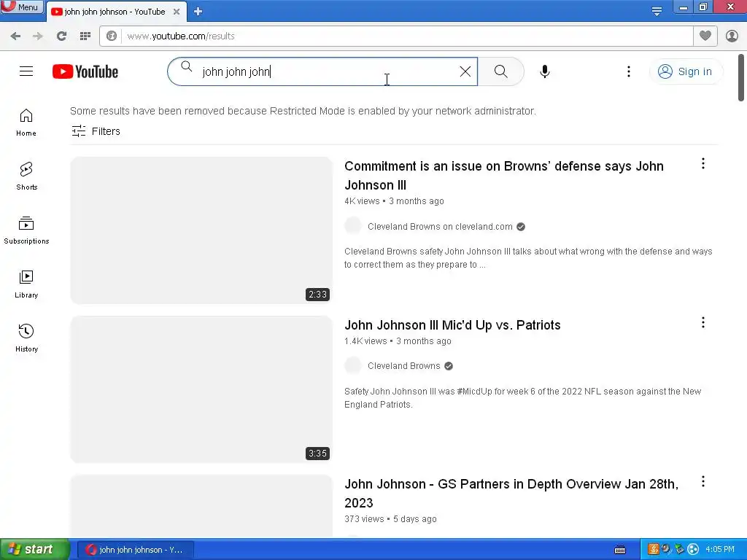Viewport: 747px width, 560px height.
Task: Click the Cleveland Browns safety John Johnson III description
Action: tap(528, 257)
